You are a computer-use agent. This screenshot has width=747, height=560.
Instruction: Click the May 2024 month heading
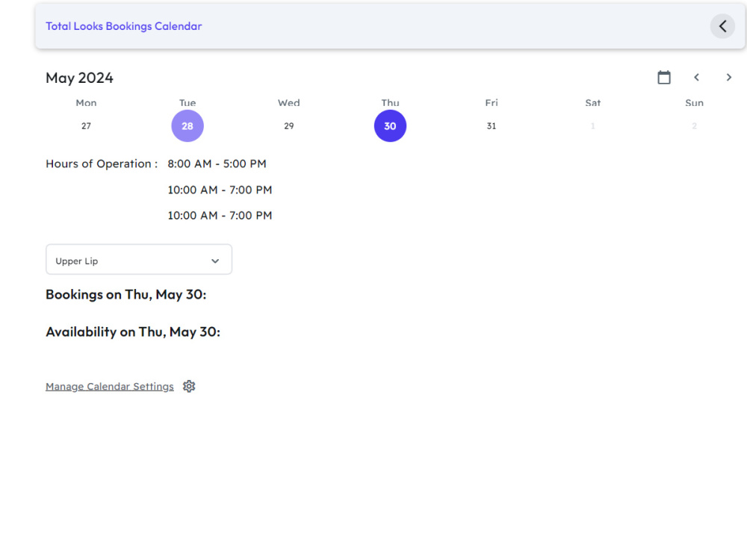pyautogui.click(x=80, y=78)
